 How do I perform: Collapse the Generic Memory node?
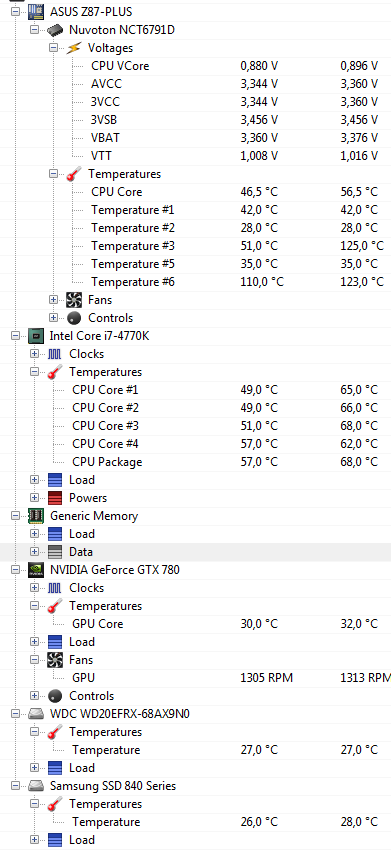tap(16, 516)
